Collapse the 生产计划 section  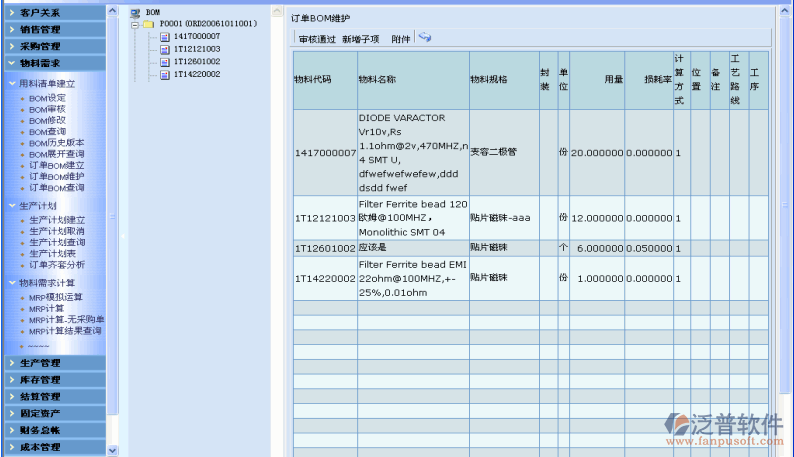tap(13, 205)
